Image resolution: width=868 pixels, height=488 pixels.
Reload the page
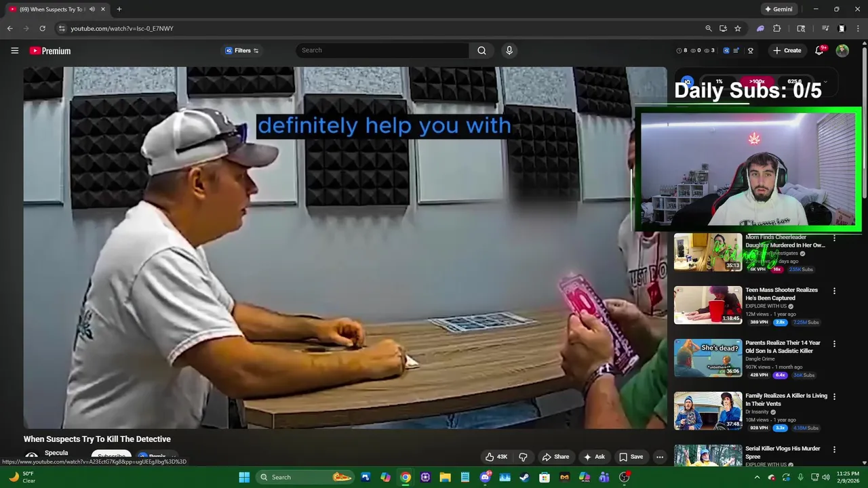coord(42,28)
